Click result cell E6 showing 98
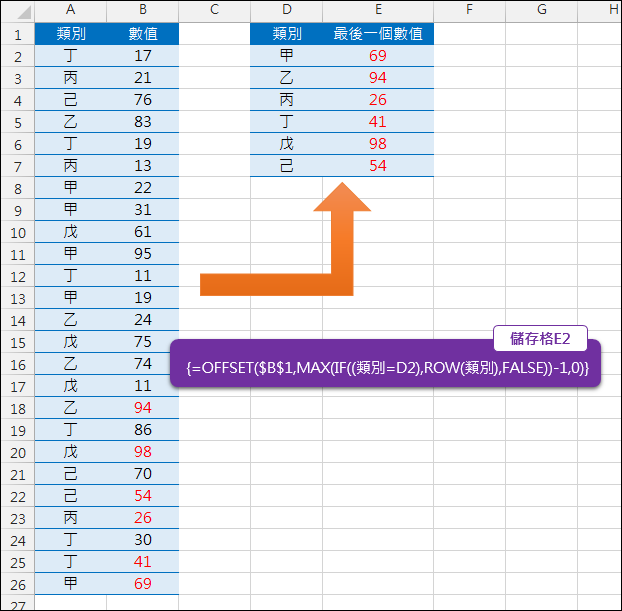 point(378,144)
